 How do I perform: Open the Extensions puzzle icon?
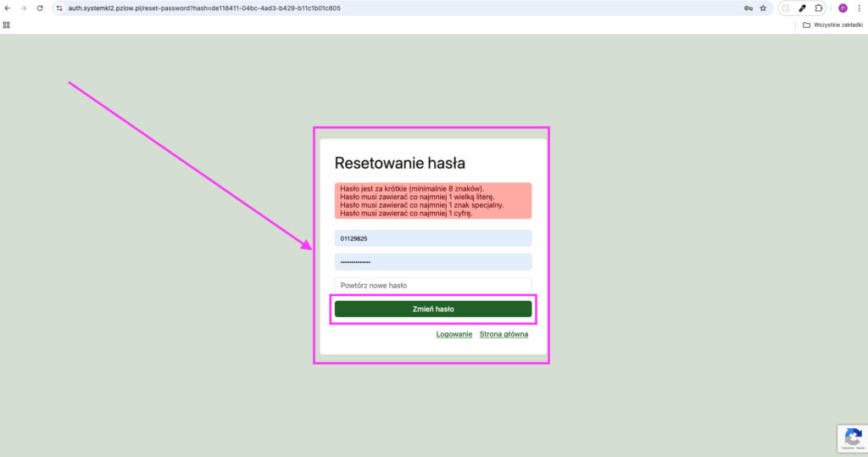click(819, 8)
